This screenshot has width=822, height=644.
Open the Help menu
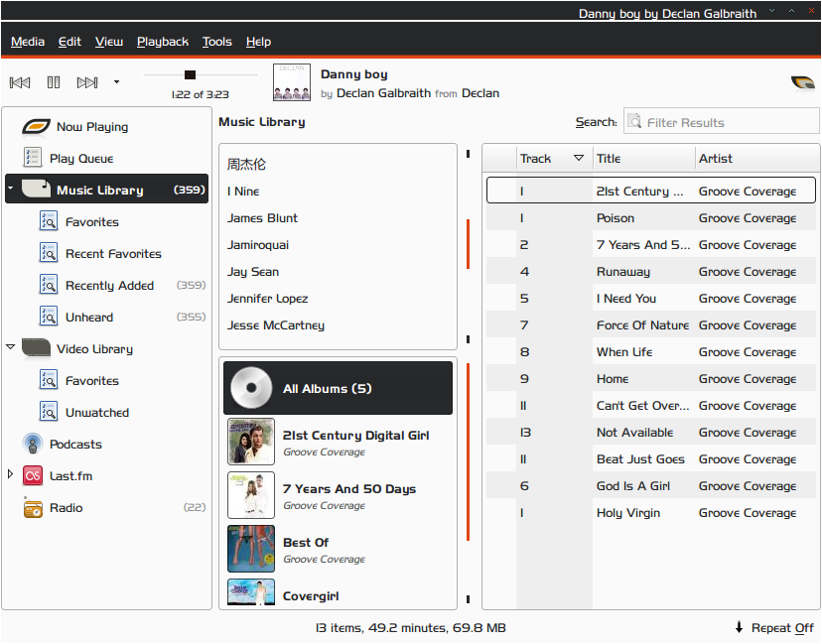[x=258, y=42]
